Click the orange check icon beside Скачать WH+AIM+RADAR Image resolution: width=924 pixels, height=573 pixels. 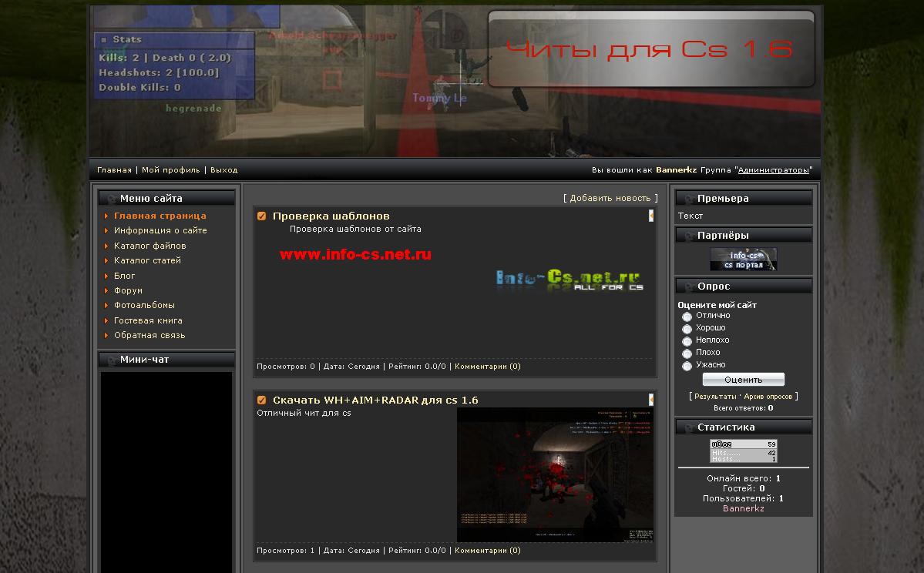261,400
